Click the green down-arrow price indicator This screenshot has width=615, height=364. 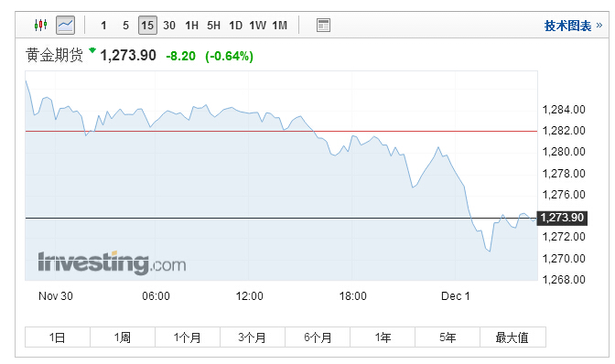[x=92, y=50]
